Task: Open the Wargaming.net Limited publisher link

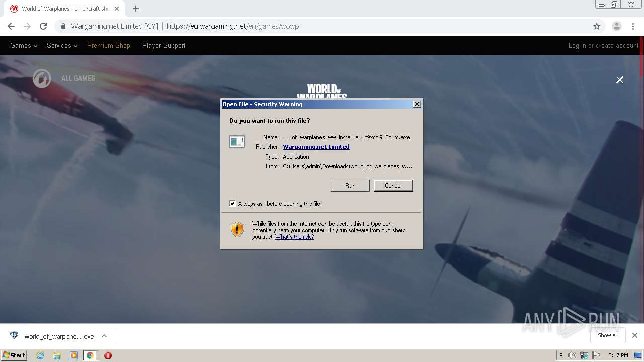Action: coord(316,147)
